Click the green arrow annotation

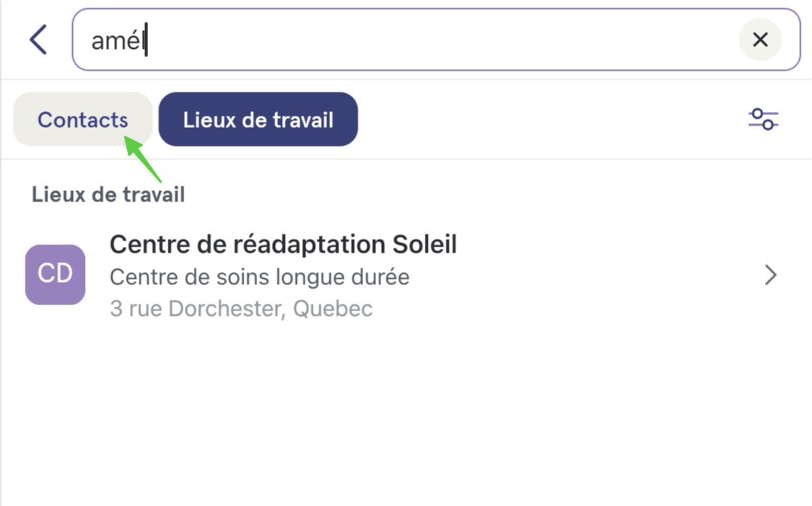(143, 159)
